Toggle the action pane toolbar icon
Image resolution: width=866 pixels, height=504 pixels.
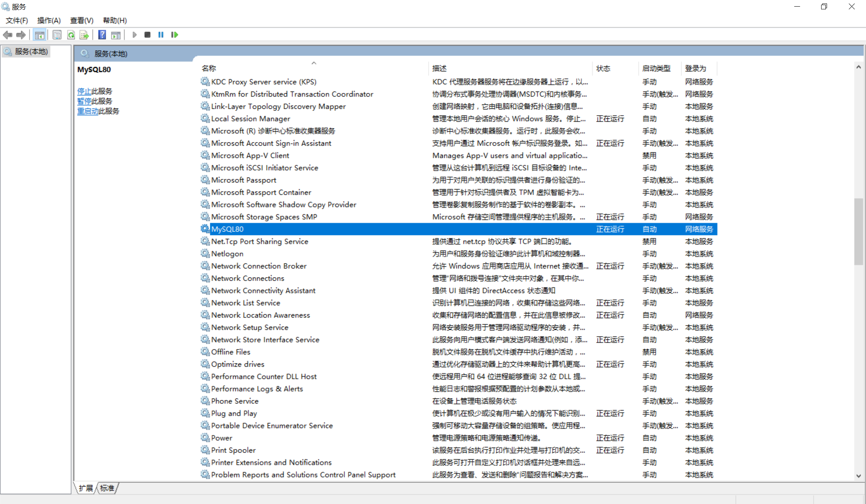pyautogui.click(x=116, y=35)
